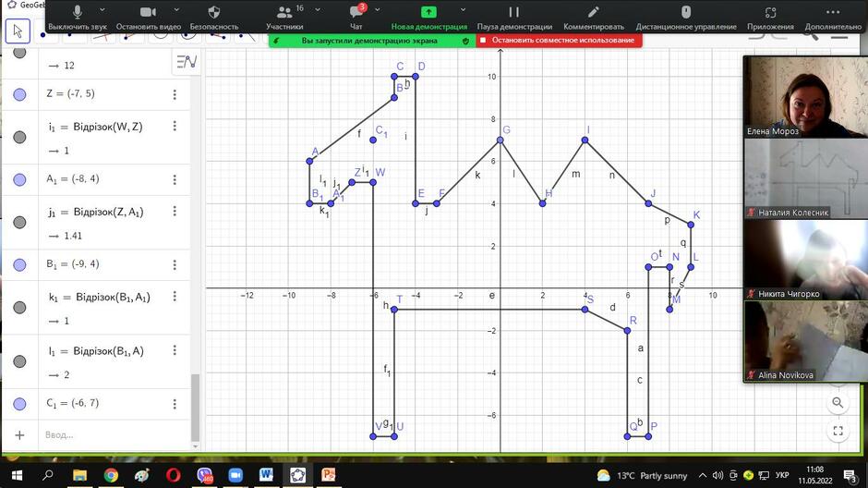Toggle visibility of point C₁ = (-6, 7)
Image resolution: width=868 pixels, height=488 pixels.
pyautogui.click(x=19, y=405)
